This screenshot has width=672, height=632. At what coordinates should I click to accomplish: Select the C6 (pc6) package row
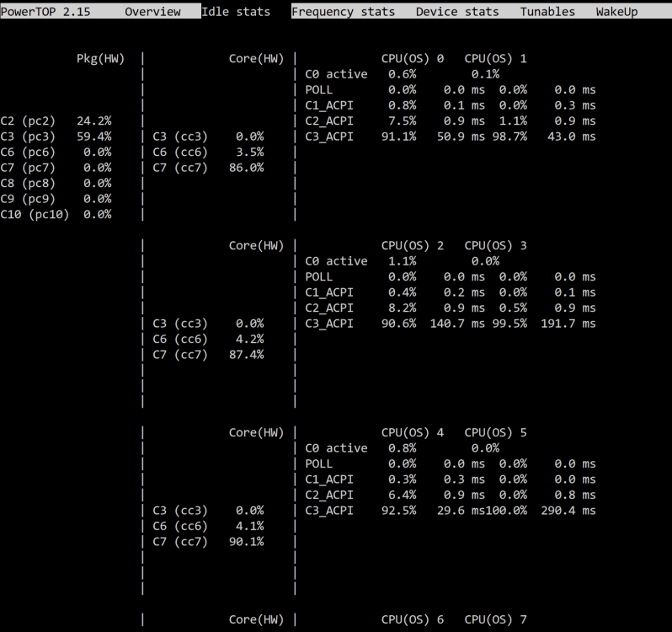(x=56, y=153)
